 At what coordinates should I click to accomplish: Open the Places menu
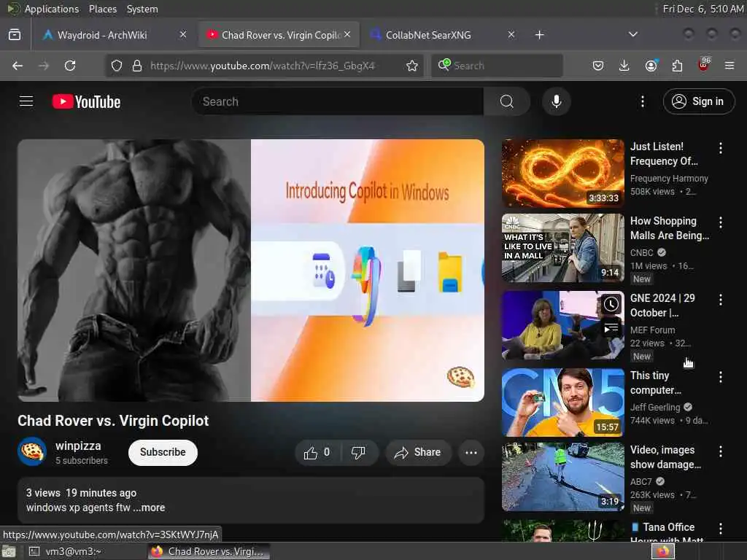103,9
